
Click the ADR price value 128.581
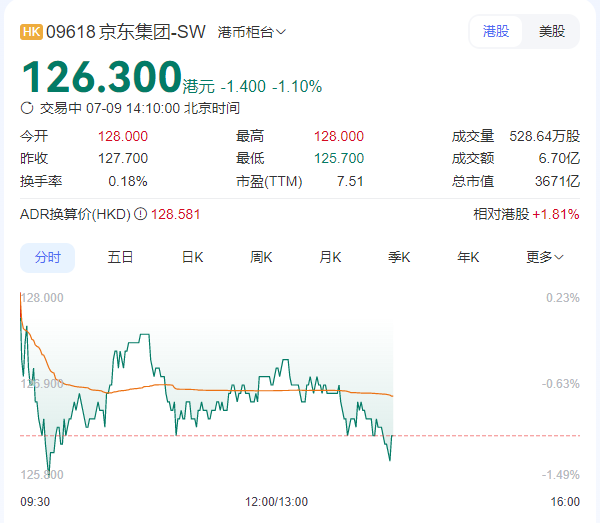[176, 214]
